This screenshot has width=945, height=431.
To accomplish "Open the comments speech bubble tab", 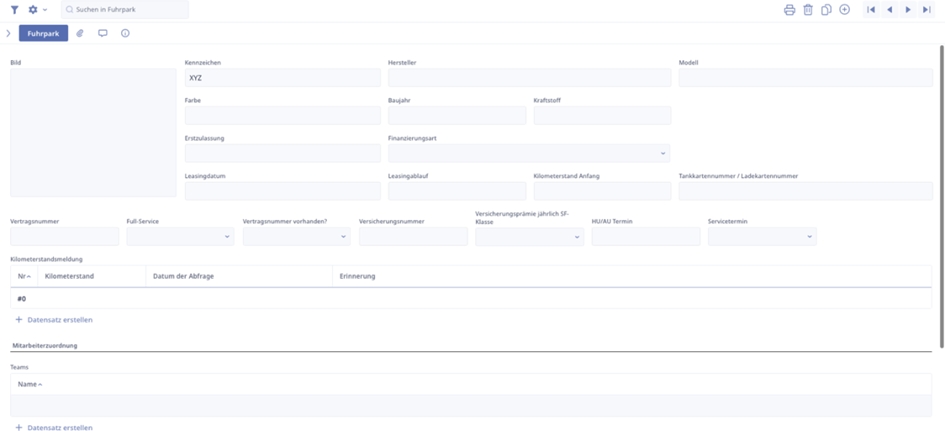I will 103,33.
